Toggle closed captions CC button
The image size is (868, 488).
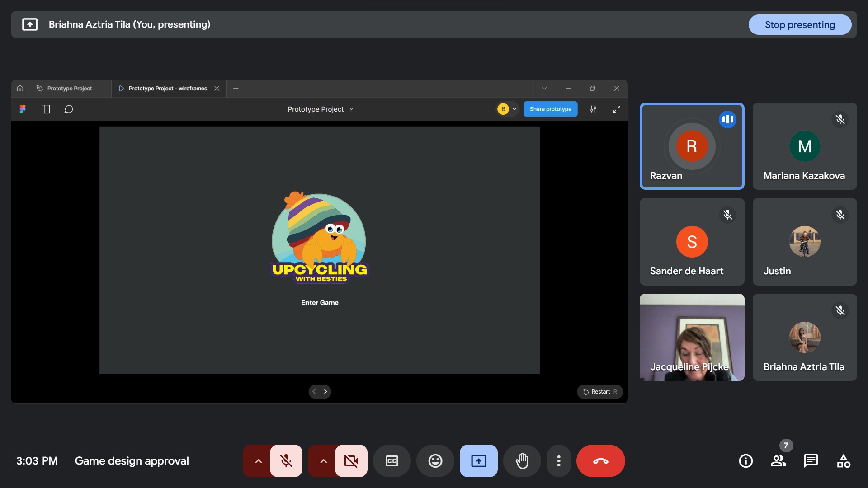click(x=392, y=461)
